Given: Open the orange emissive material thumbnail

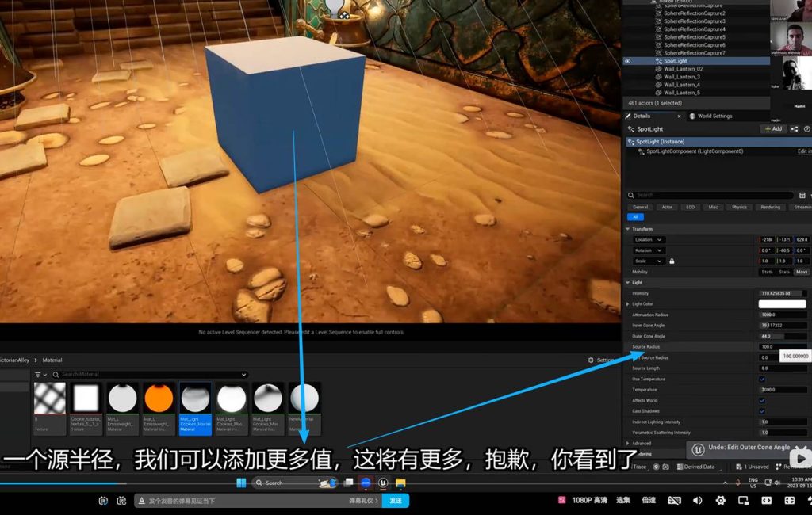Looking at the screenshot, I should (x=159, y=399).
